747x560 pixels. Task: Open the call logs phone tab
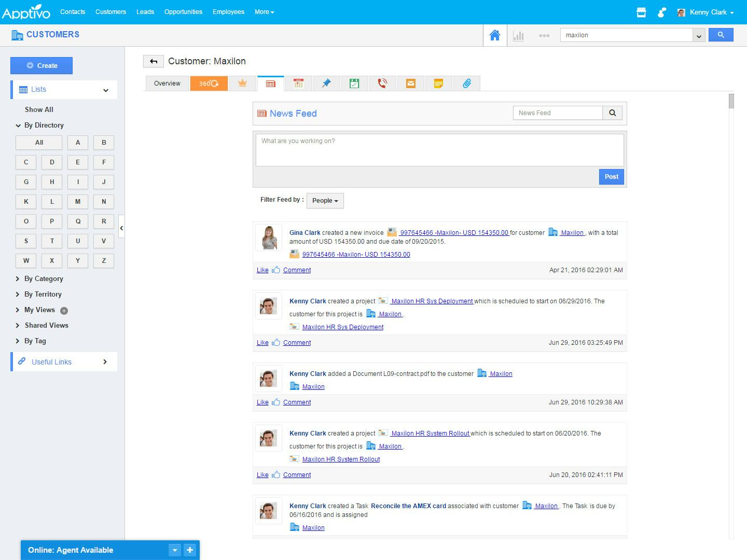click(382, 83)
